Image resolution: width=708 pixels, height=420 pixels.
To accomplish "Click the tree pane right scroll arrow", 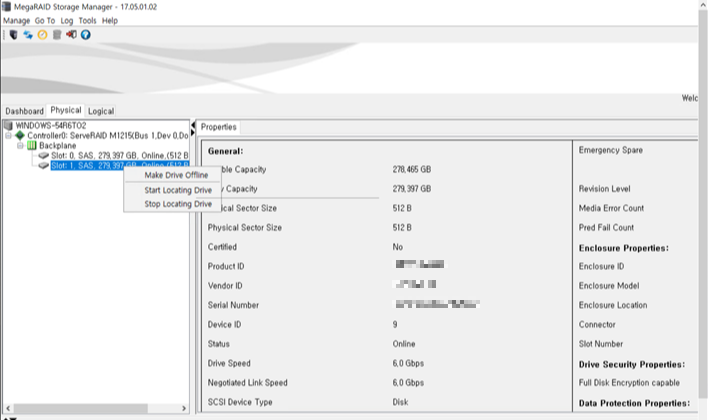I will point(184,408).
